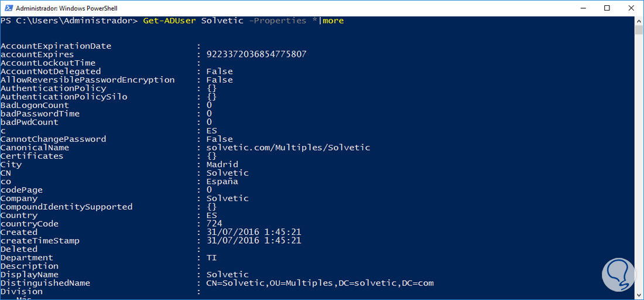Close the Windows PowerShell window
This screenshot has height=300, width=644.
633,8
